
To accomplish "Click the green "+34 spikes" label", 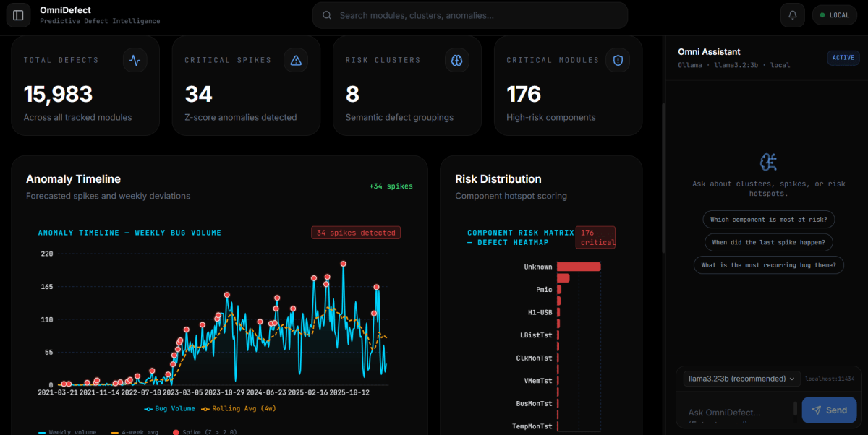I will tap(391, 186).
